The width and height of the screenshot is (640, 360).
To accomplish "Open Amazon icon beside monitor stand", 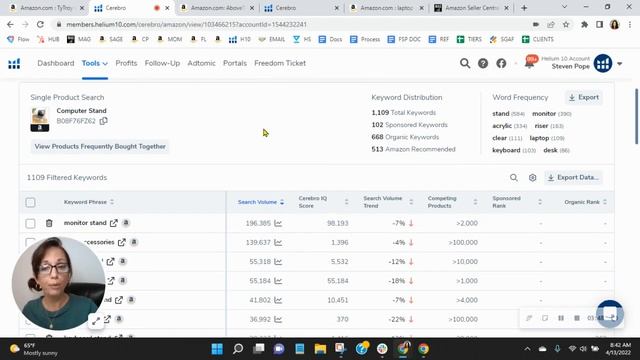I will click(126, 223).
